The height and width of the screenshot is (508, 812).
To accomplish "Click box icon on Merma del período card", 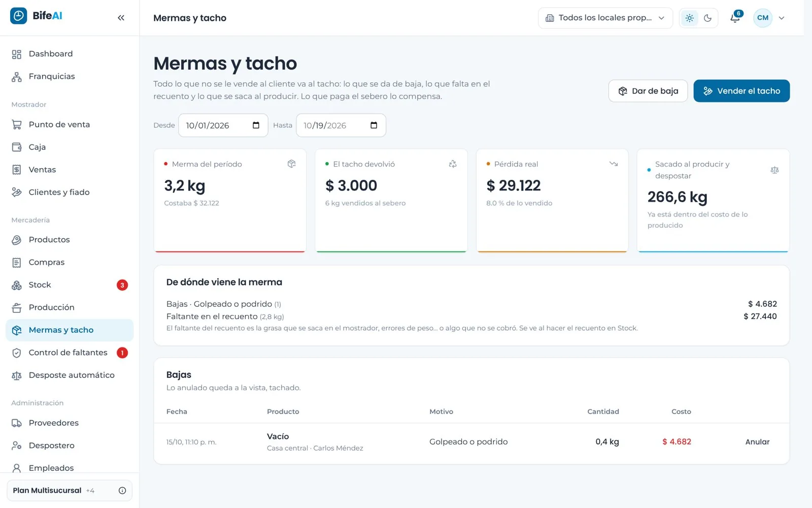I will [x=291, y=164].
